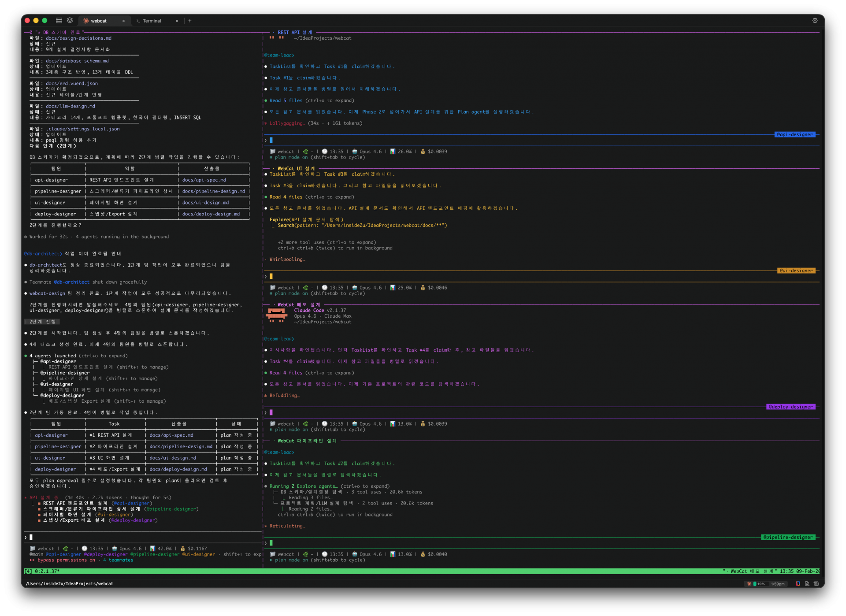The image size is (846, 616).
Task: Switch to the Terminal tab
Action: [152, 21]
